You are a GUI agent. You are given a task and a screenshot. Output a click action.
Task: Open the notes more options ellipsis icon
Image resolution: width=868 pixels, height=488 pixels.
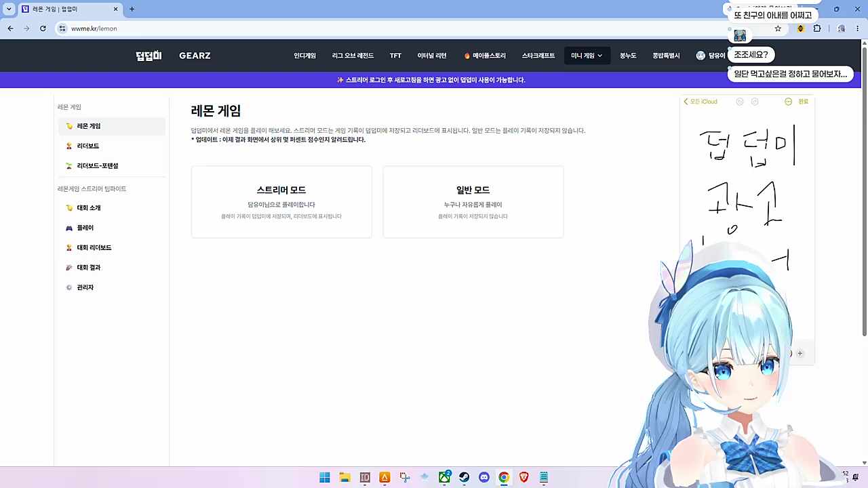coord(788,102)
